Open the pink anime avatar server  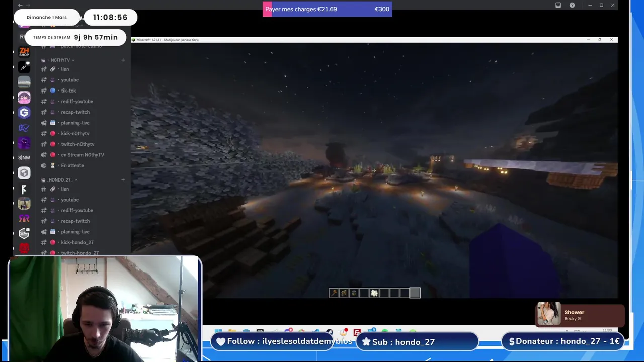point(24,97)
